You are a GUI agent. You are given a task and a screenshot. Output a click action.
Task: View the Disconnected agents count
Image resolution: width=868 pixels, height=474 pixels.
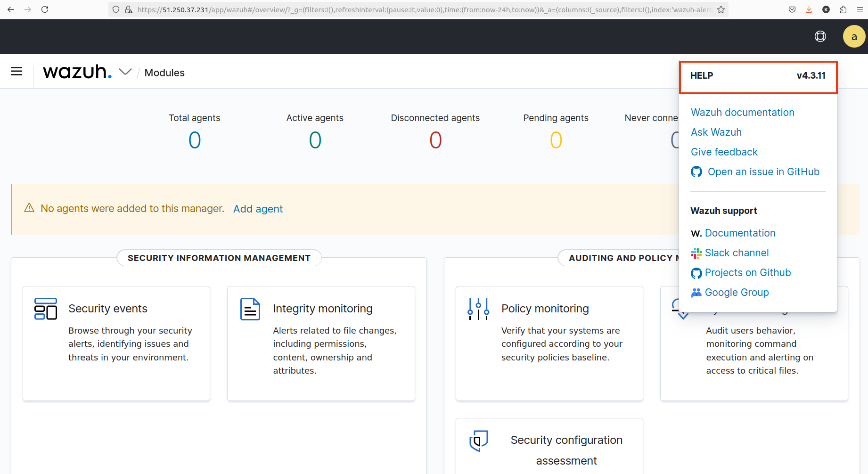[x=436, y=140]
